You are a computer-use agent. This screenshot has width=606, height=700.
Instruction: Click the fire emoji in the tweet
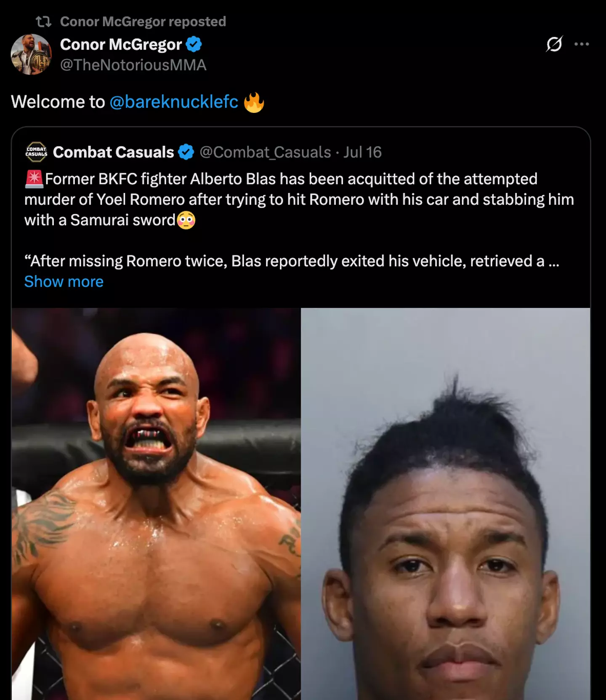point(254,102)
